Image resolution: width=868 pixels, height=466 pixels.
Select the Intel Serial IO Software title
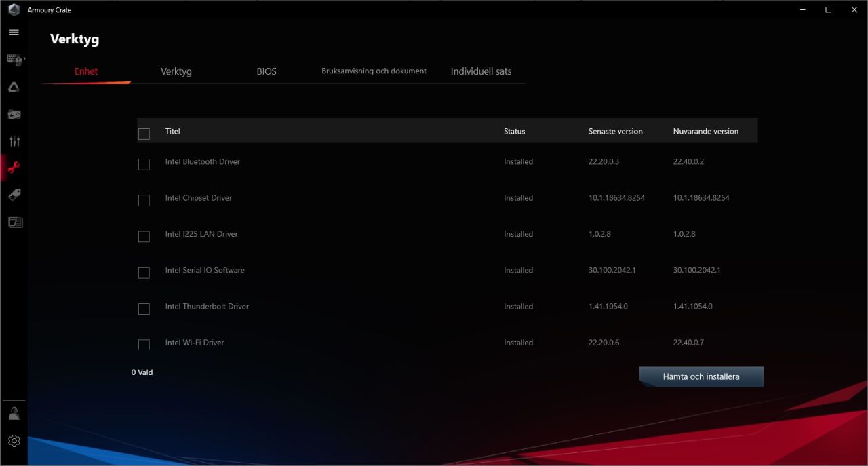pos(205,270)
